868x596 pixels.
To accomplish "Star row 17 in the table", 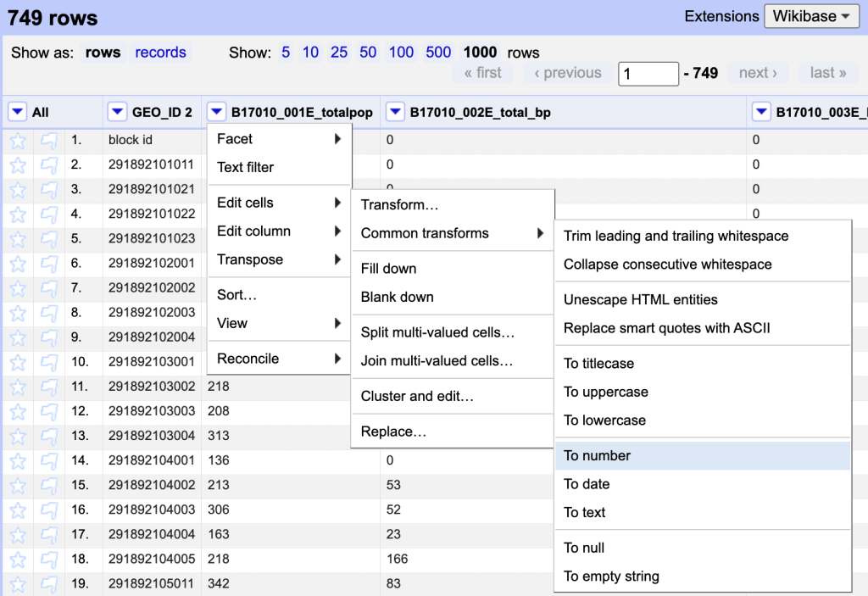I will [18, 534].
